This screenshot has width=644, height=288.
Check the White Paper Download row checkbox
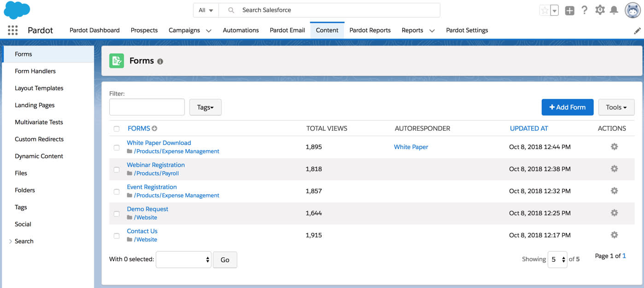[x=117, y=148]
